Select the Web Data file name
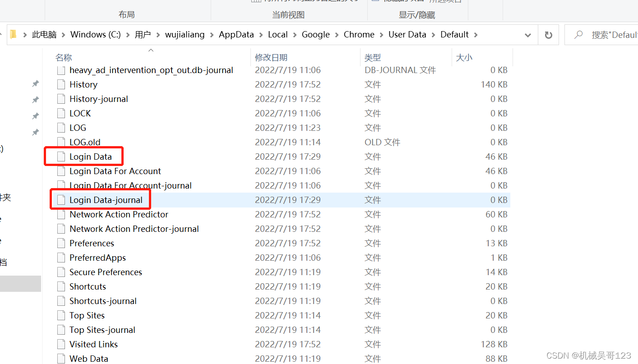638x364 pixels. [89, 359]
